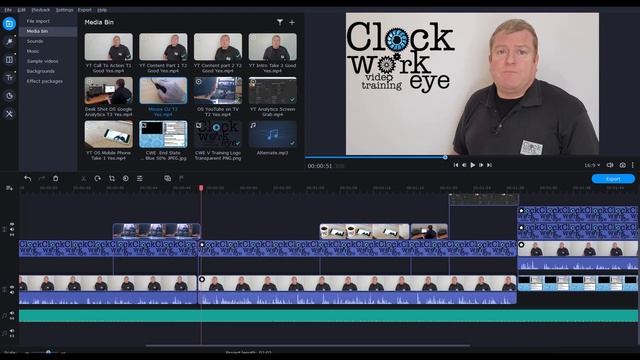Screen dimensions: 640x360
Task: Delete selected clip with trash icon
Action: tap(56, 178)
